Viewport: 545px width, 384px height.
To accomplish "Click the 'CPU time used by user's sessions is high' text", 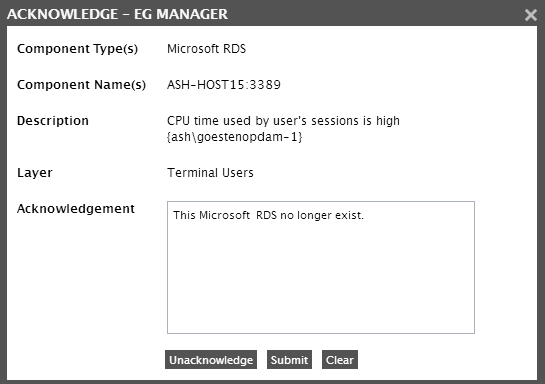I will [x=283, y=121].
